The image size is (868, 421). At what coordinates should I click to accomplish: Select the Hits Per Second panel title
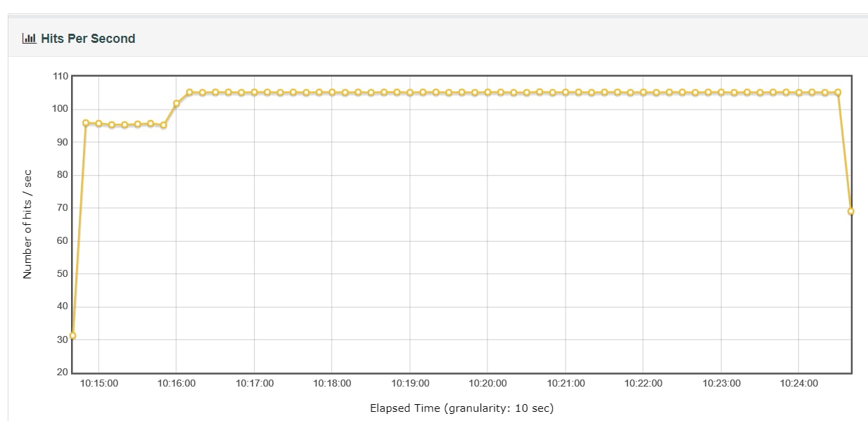[88, 39]
